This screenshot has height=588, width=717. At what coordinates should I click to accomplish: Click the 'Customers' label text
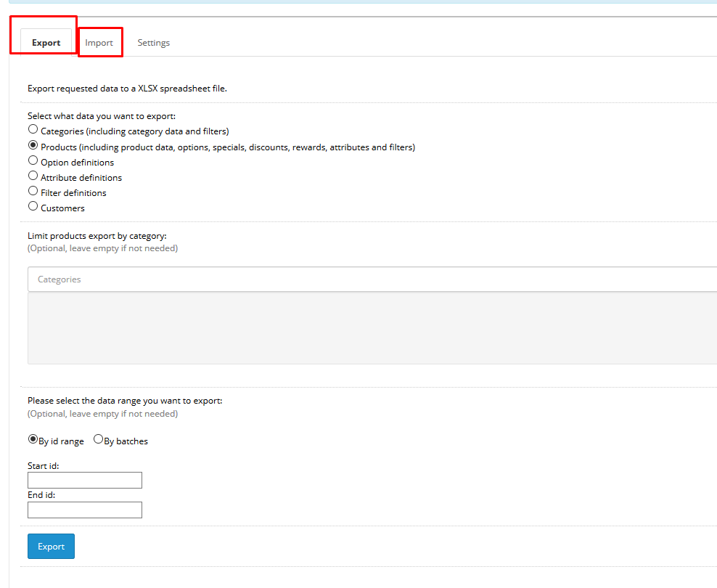62,208
